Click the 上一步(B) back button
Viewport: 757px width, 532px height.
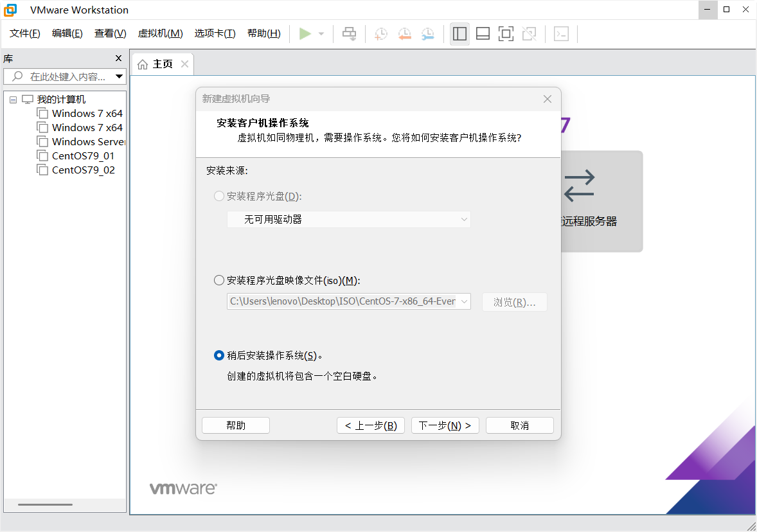tap(371, 425)
